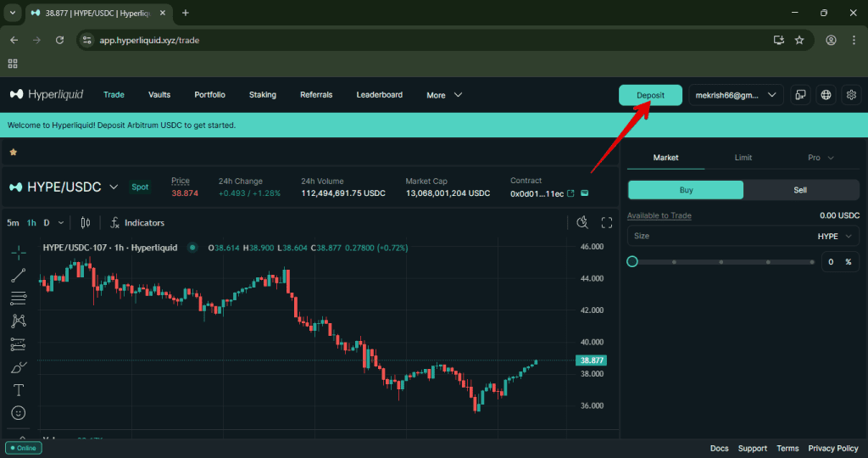Open the Limit order tab

pyautogui.click(x=743, y=158)
